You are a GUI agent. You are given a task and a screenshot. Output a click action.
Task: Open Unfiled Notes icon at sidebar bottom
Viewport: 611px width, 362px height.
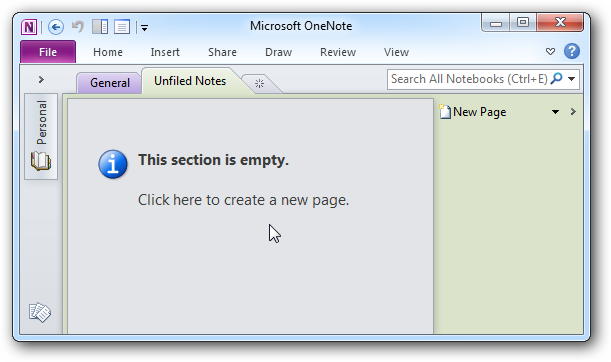click(x=40, y=313)
